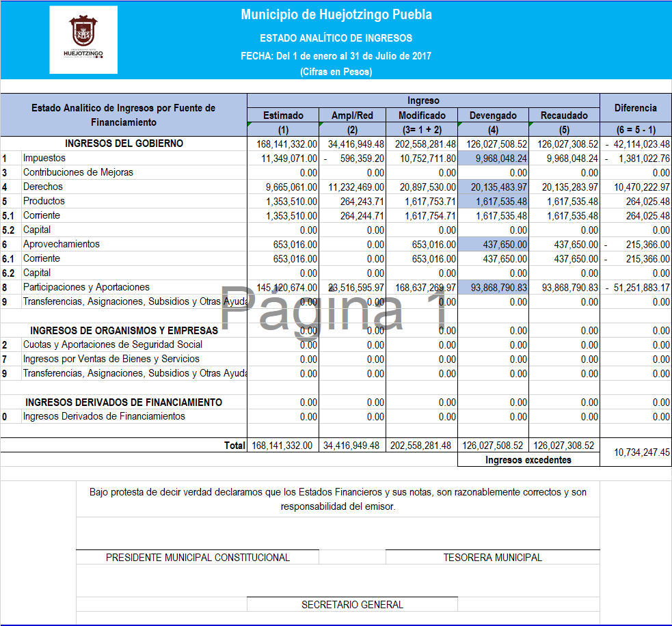The image size is (672, 626).
Task: Click the Ingresos excedentes label
Action: click(528, 460)
